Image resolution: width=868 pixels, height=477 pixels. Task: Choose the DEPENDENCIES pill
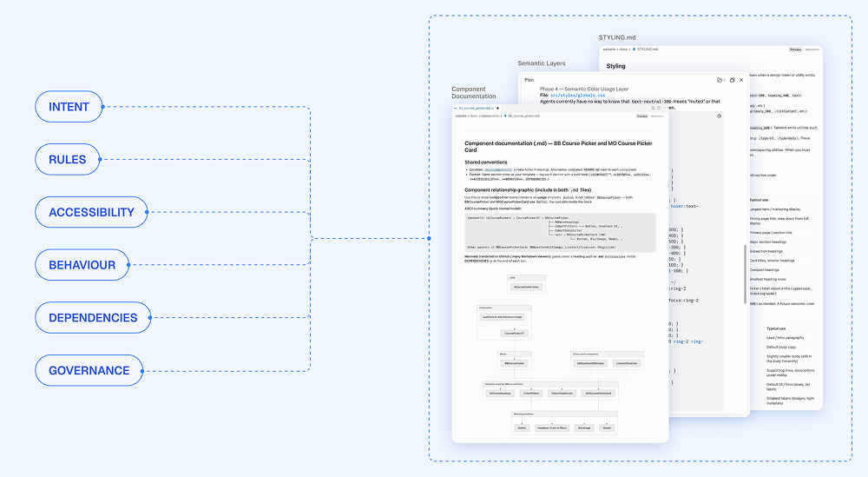coord(93,317)
